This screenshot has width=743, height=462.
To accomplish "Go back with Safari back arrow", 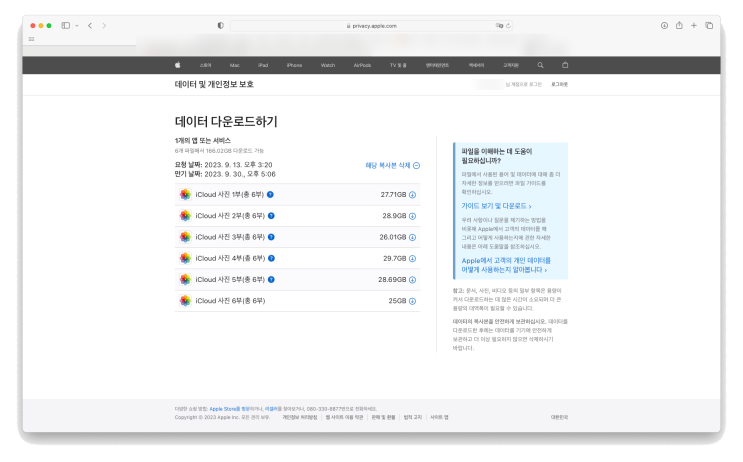I will tap(90, 26).
